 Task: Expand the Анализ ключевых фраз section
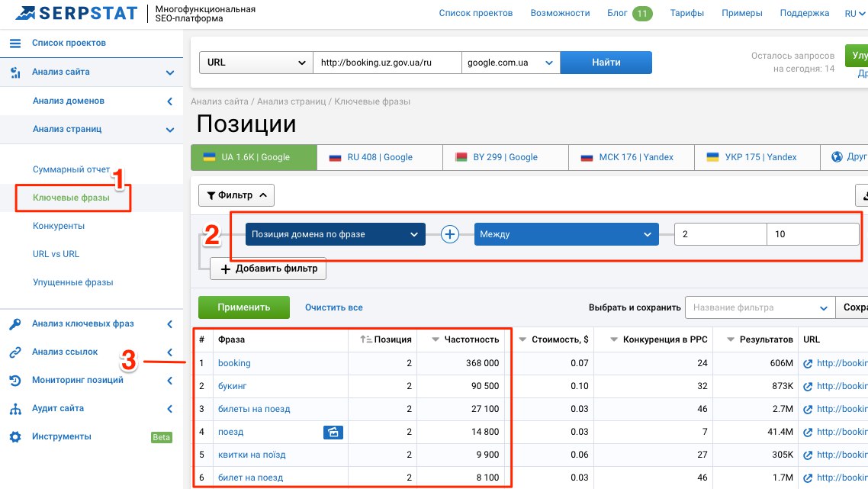(170, 324)
